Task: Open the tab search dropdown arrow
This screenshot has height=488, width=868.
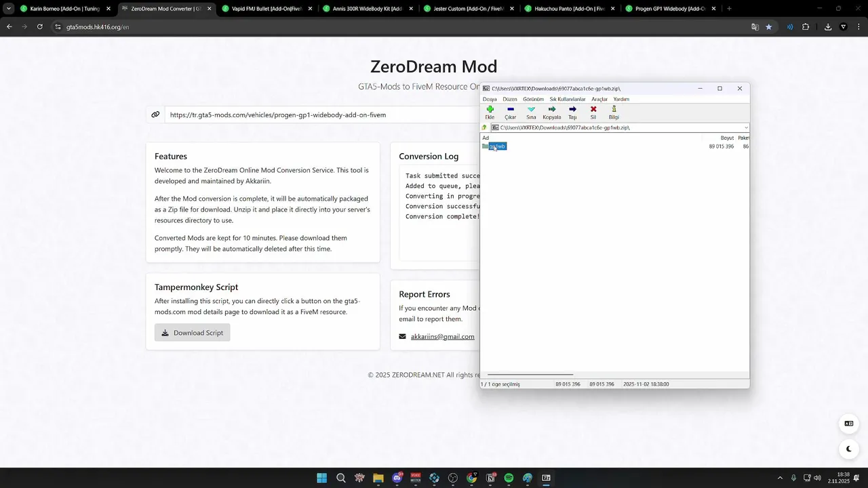Action: tap(8, 9)
